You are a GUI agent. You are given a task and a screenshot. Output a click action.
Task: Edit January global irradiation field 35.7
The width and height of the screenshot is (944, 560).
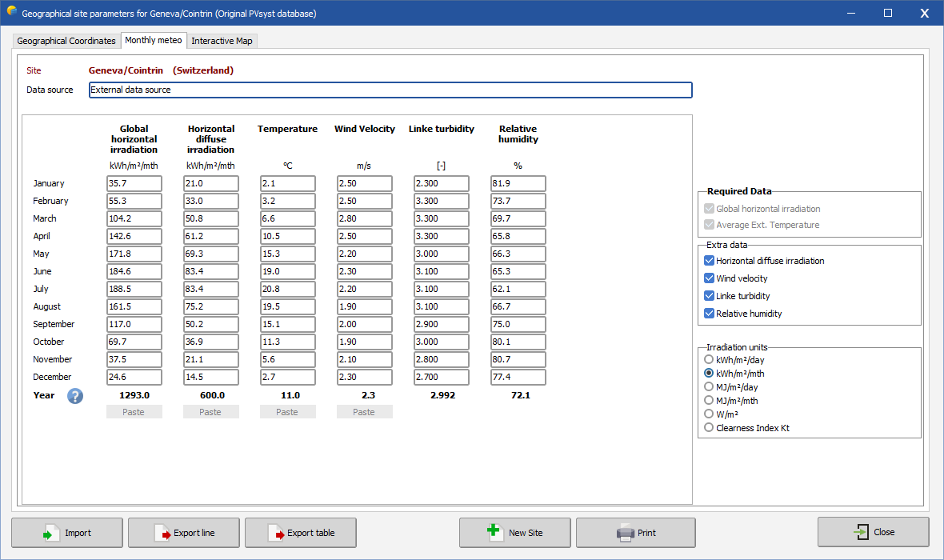click(134, 183)
